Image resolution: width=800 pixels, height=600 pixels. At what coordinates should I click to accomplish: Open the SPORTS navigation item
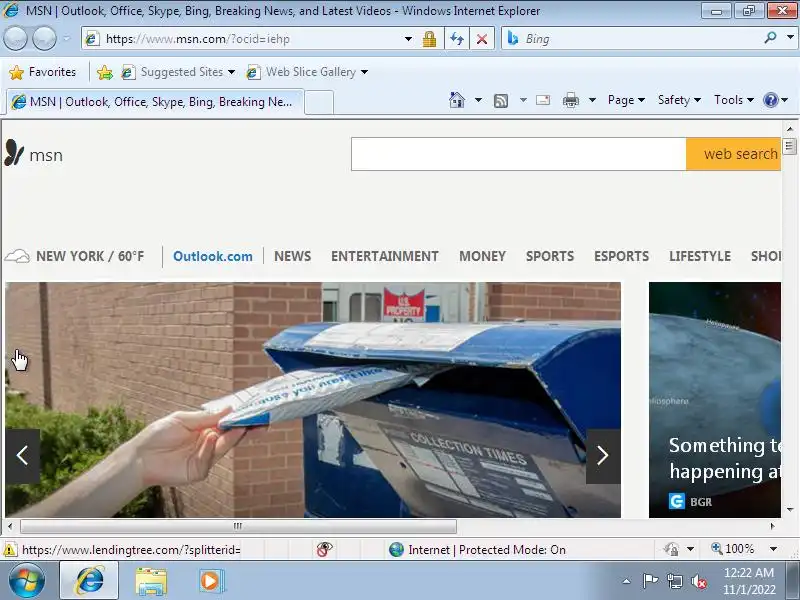pyautogui.click(x=550, y=256)
